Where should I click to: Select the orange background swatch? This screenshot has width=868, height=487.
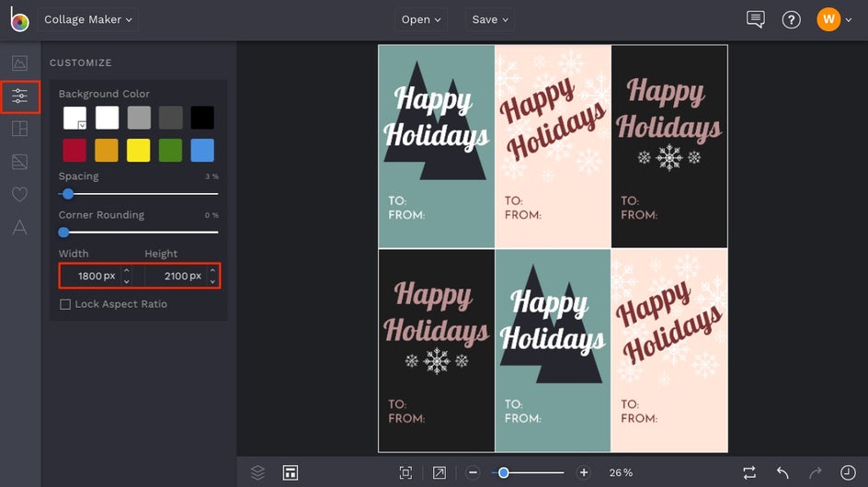pyautogui.click(x=107, y=150)
